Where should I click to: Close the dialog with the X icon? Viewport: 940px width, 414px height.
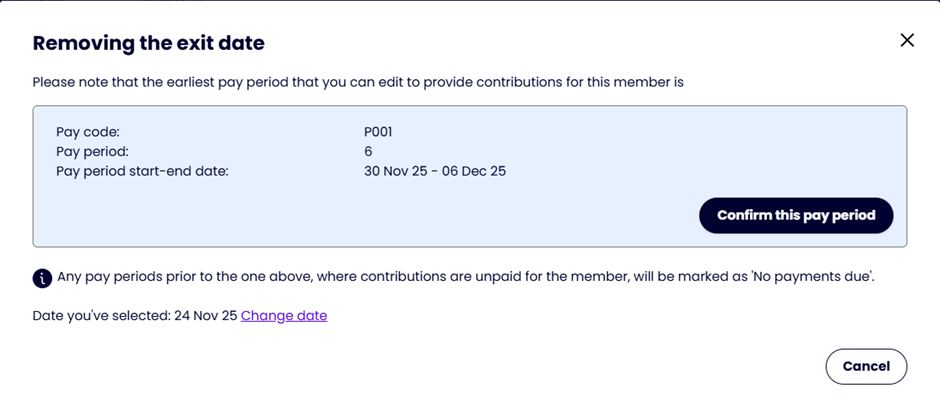pos(907,41)
